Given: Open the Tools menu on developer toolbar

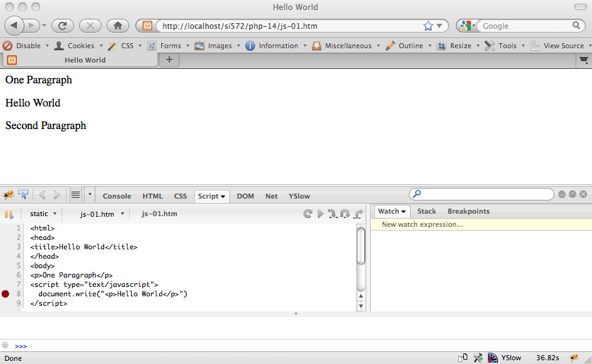Looking at the screenshot, I should click(x=505, y=46).
